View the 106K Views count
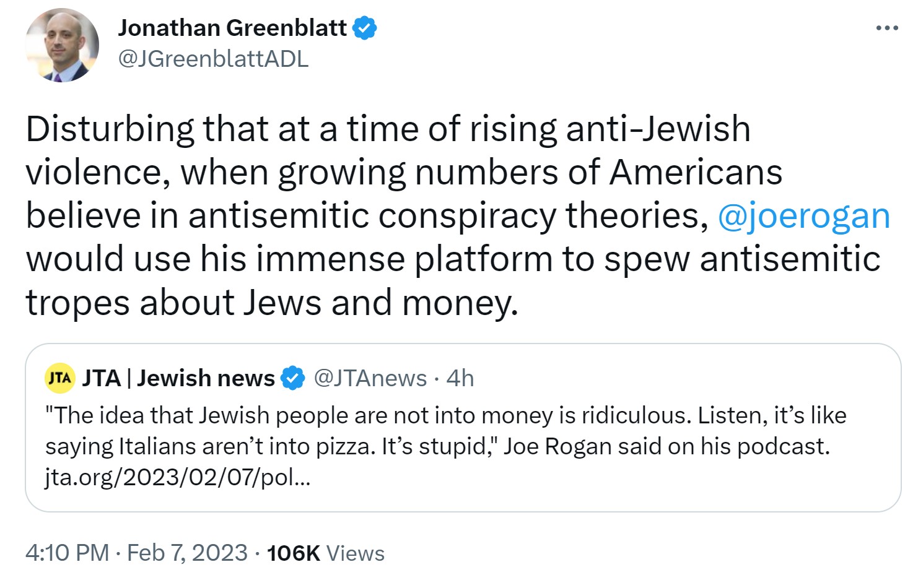 point(326,553)
